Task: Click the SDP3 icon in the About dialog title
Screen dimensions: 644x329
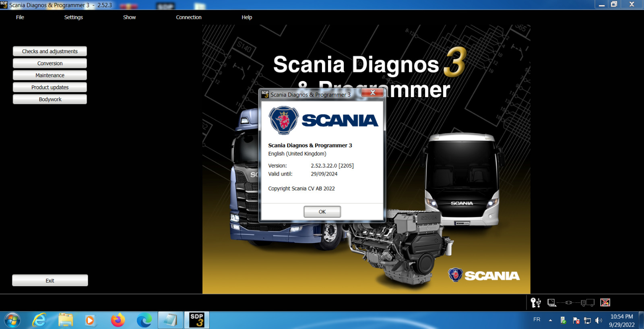Action: (265, 94)
